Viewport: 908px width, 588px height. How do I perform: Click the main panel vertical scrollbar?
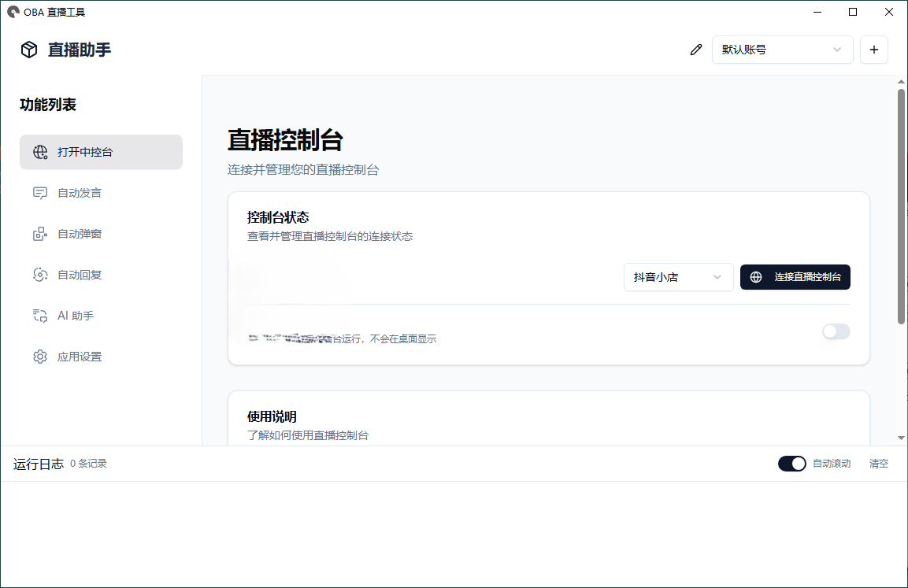[901, 206]
